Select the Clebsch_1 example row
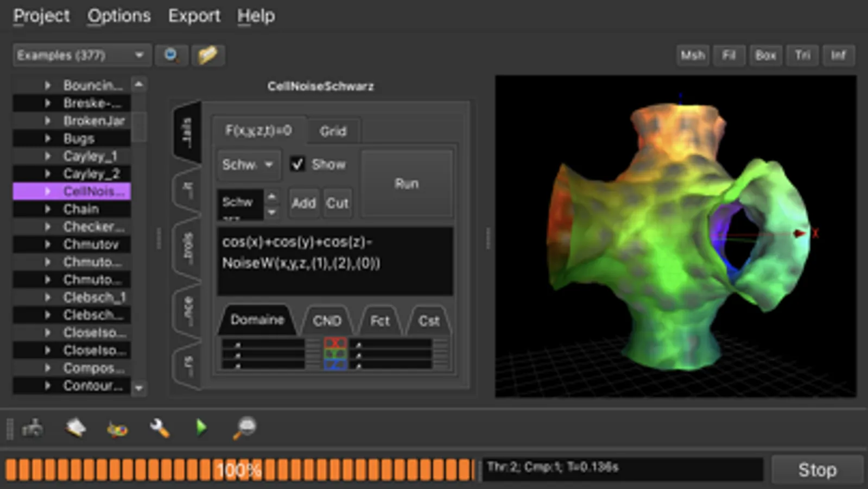Screen dimensions: 868x489 pyautogui.click(x=72, y=297)
